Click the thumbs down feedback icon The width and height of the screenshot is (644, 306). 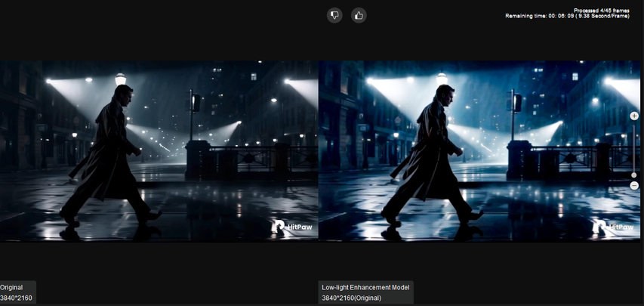click(334, 16)
